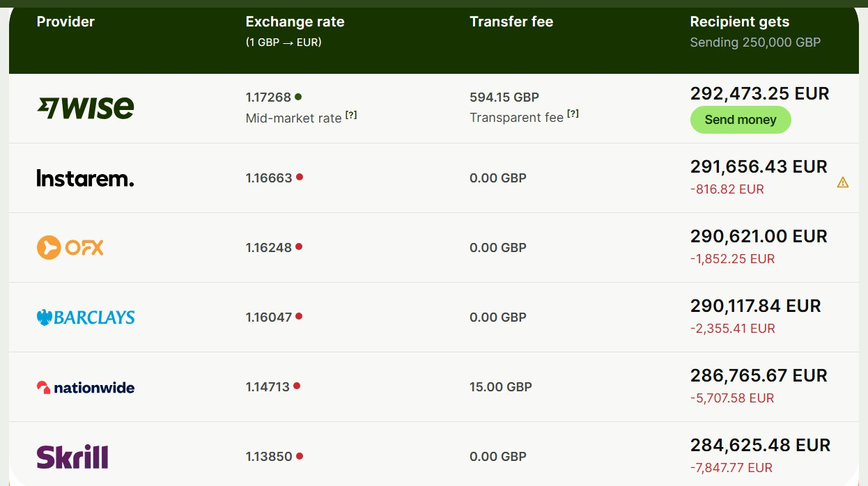Click the Instarem provider logo

click(85, 178)
